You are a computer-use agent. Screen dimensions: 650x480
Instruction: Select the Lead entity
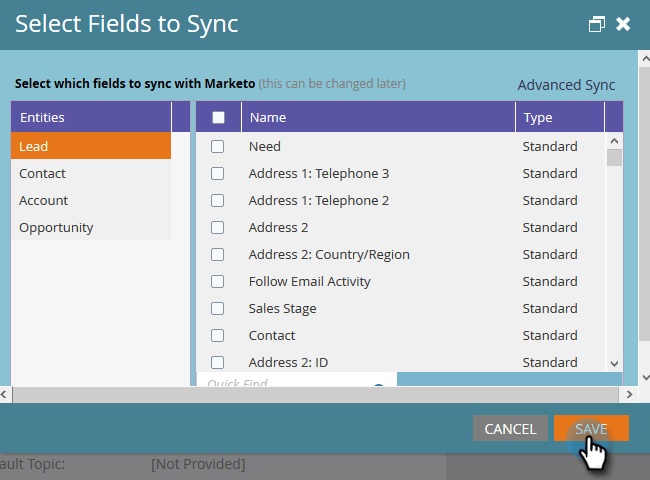(90, 146)
